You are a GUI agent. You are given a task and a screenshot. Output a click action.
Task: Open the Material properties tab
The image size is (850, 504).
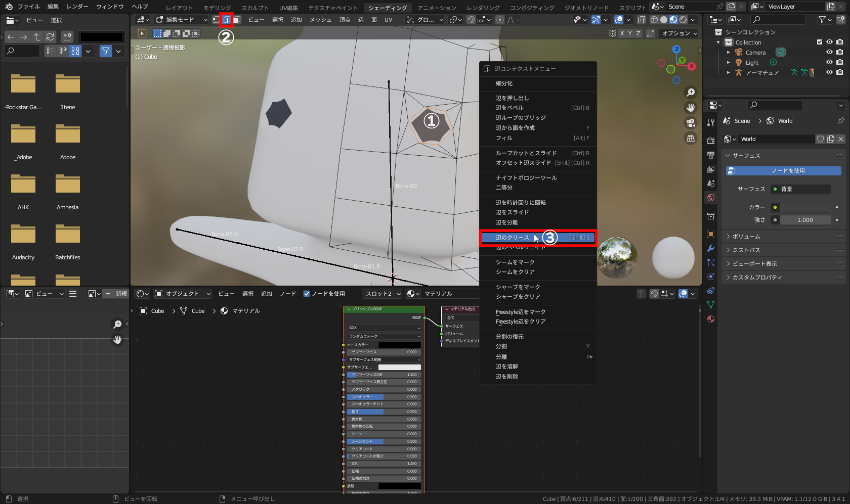coord(711,319)
